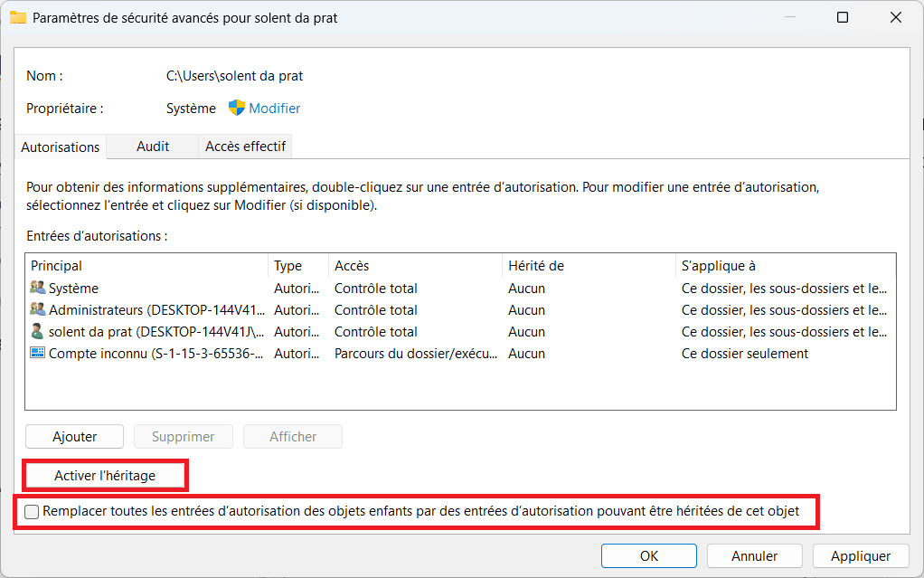Click the user icon beside solent da prat

38,331
